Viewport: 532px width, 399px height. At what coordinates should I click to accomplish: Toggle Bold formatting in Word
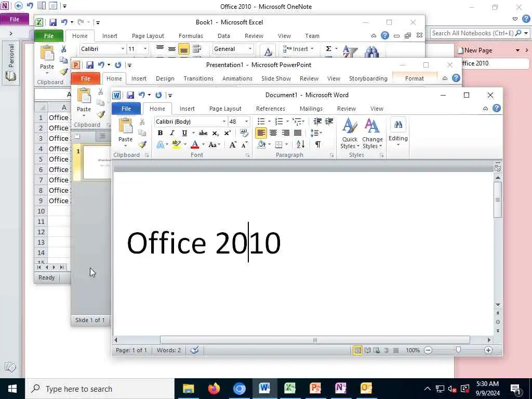pos(160,133)
